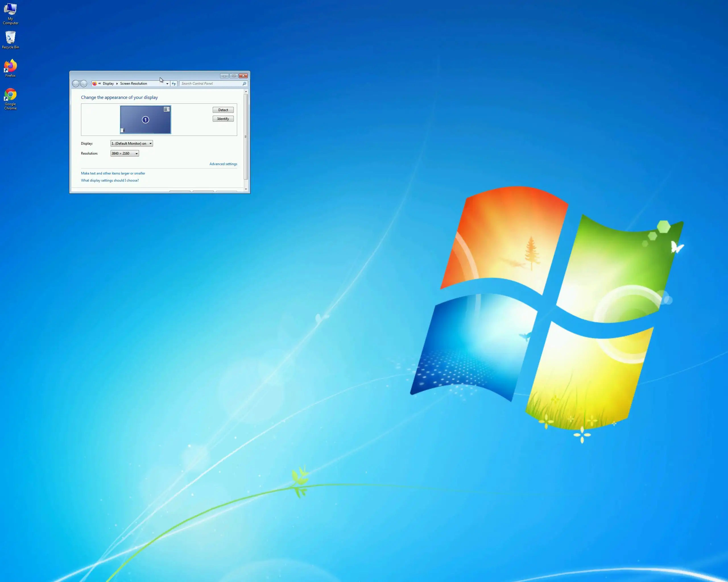
Task: Expand the Display monitor dropdown
Action: [132, 144]
